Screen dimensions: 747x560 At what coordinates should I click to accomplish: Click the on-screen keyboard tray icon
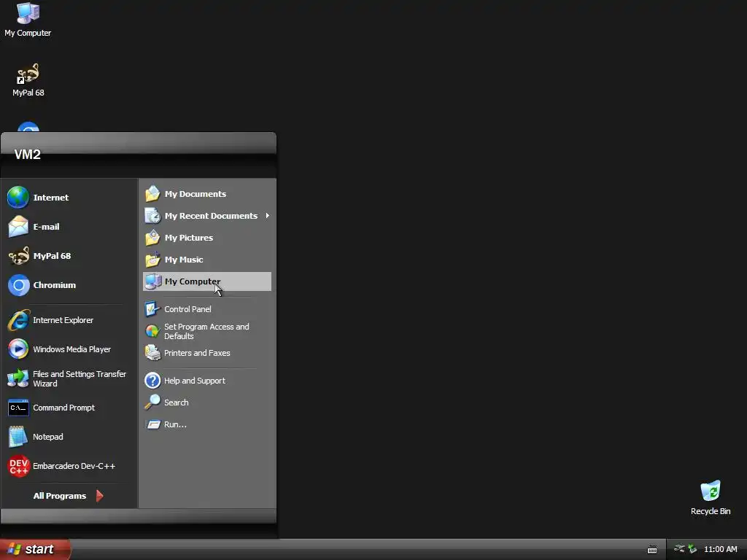point(652,550)
